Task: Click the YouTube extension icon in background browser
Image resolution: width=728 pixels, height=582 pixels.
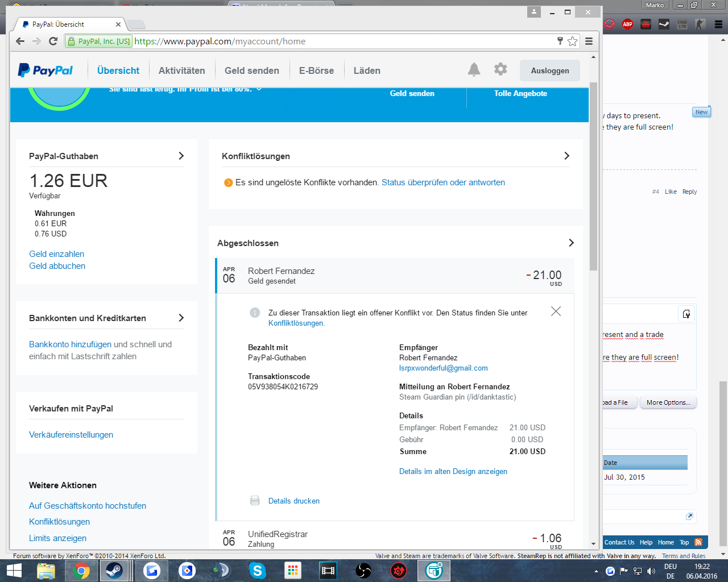Action: tap(646, 24)
